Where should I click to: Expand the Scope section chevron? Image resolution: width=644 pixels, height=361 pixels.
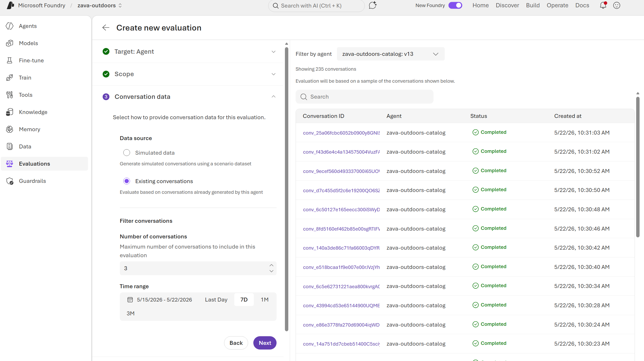(x=273, y=74)
